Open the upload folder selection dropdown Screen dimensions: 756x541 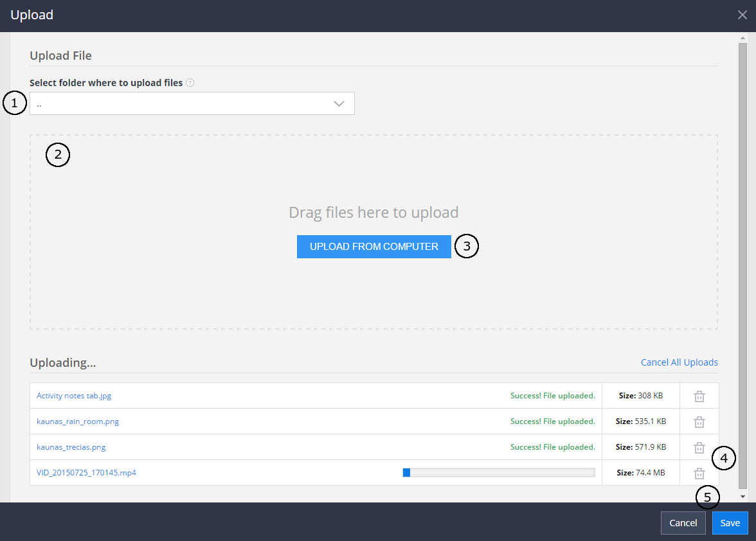(192, 103)
